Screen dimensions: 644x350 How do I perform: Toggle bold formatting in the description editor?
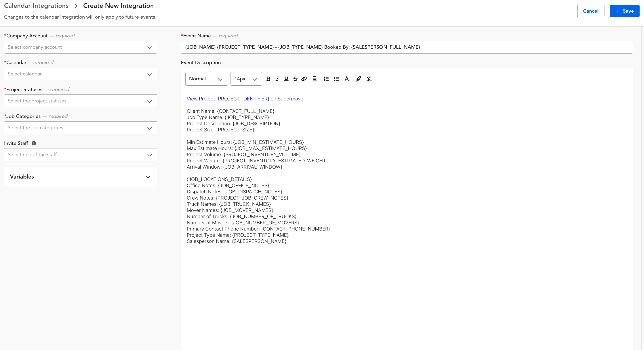point(268,79)
